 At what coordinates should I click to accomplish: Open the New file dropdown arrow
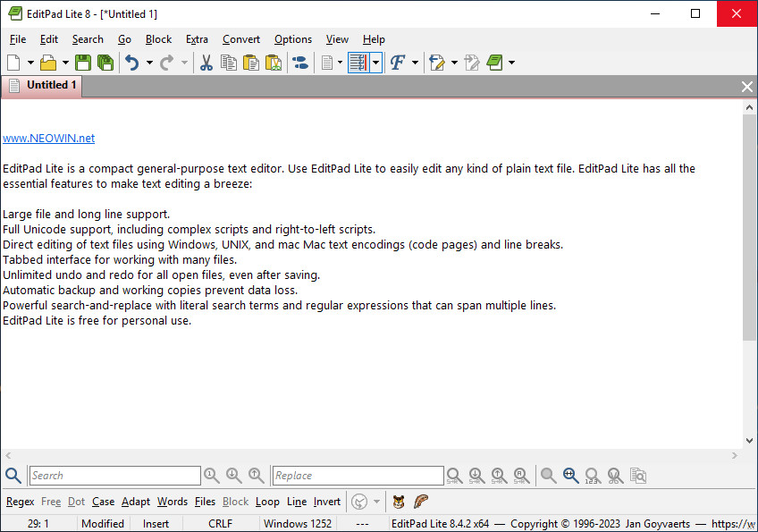(x=29, y=63)
